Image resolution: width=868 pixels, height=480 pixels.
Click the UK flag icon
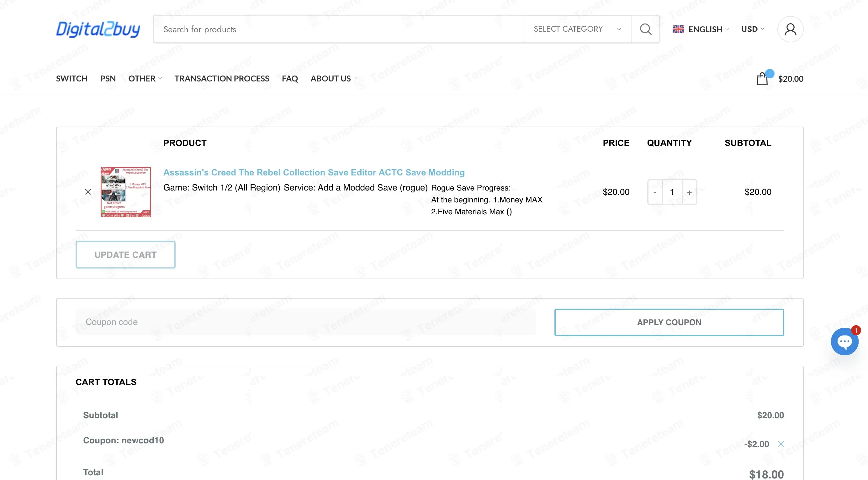(x=678, y=29)
